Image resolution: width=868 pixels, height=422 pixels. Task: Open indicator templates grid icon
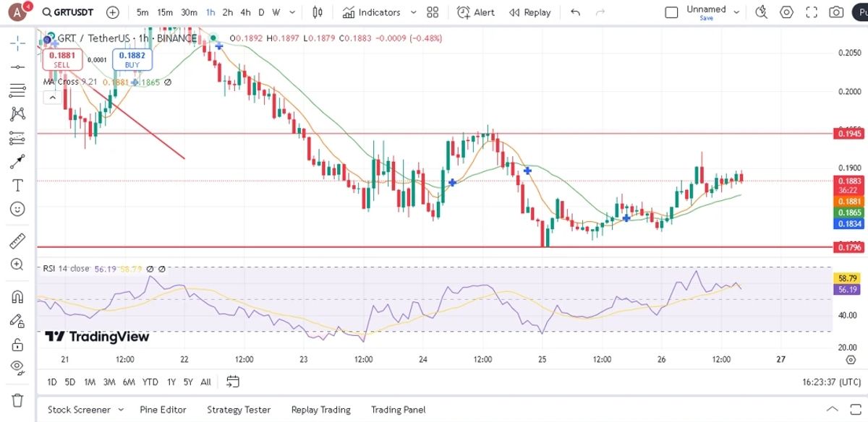tap(433, 12)
